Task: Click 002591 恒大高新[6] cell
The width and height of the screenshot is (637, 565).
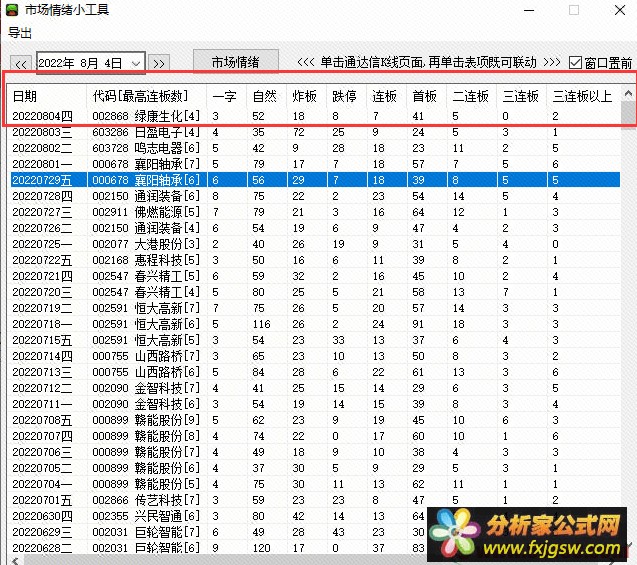Action: tap(146, 324)
